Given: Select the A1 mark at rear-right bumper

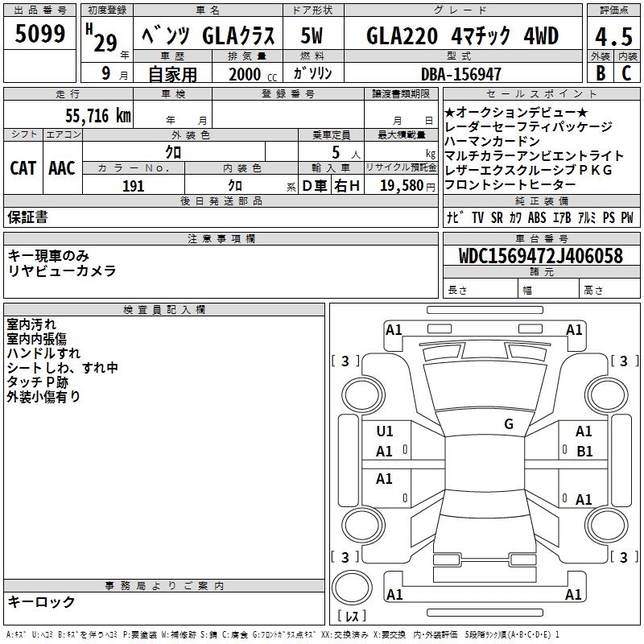Looking at the screenshot, I should pyautogui.click(x=573, y=594).
